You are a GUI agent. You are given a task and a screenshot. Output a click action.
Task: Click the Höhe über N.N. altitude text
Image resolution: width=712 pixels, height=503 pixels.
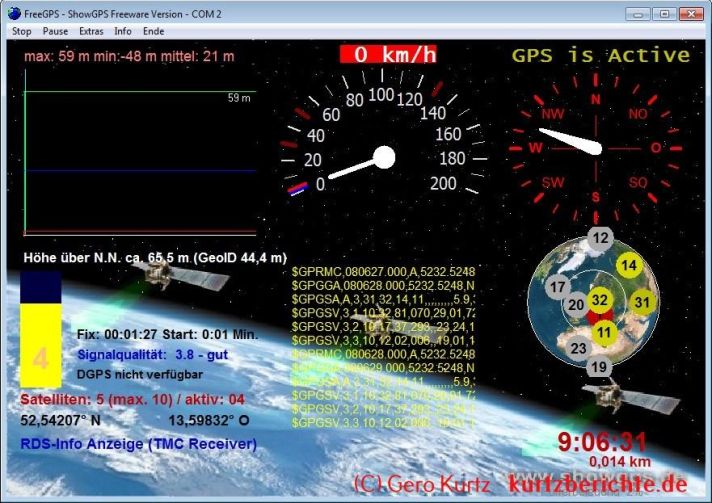click(x=155, y=258)
